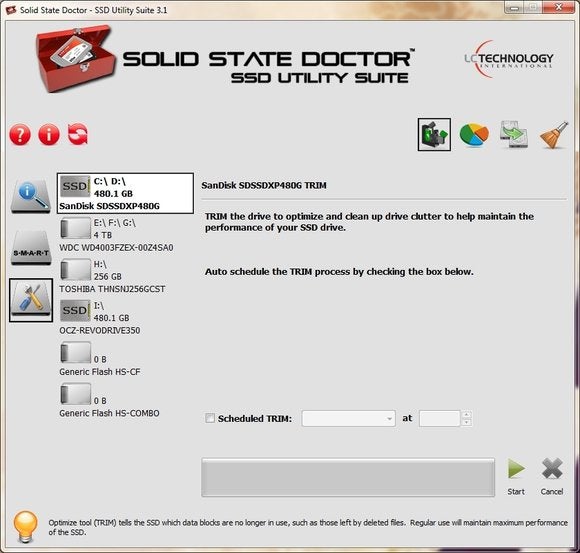Select the OCZ-REVODRIVE350 SSD icon
580x553 pixels.
click(x=75, y=311)
